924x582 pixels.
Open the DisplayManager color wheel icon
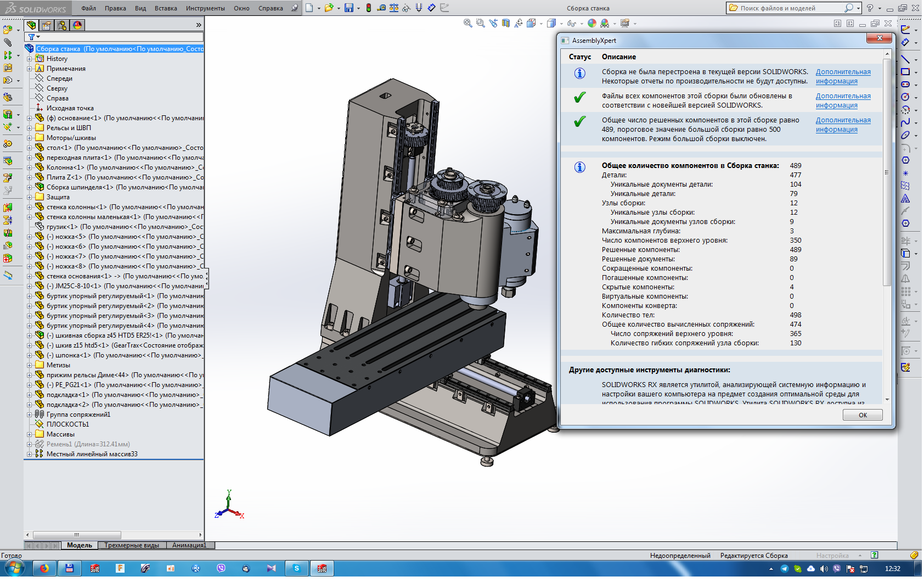(x=77, y=25)
